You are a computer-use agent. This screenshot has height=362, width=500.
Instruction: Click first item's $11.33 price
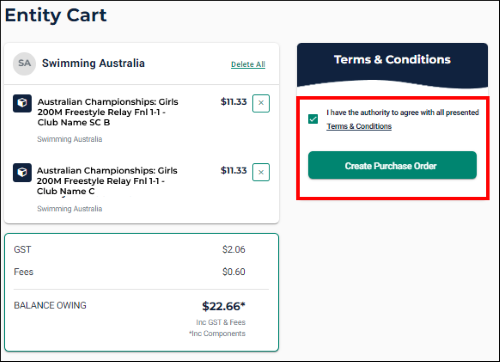(x=234, y=102)
